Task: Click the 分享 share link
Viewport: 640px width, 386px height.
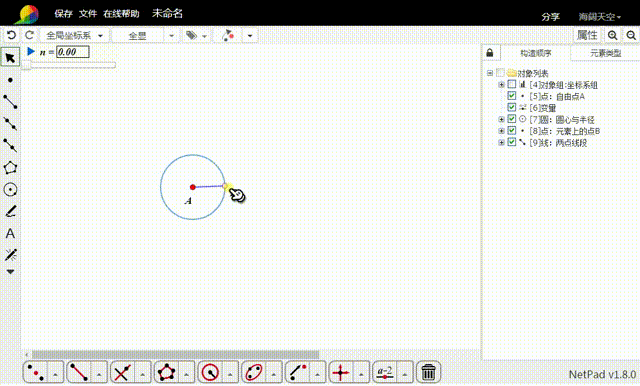Action: tap(550, 17)
